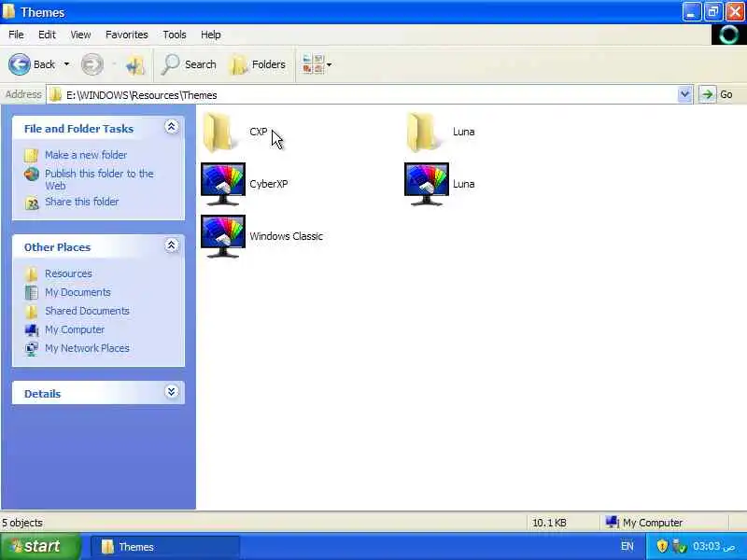Open the Help menu
Image resolution: width=747 pixels, height=560 pixels.
tap(211, 35)
